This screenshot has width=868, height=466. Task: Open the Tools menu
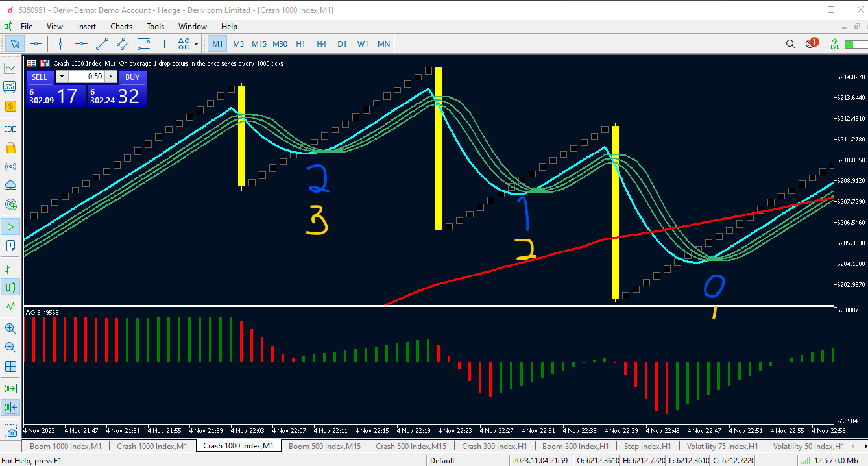pyautogui.click(x=155, y=27)
